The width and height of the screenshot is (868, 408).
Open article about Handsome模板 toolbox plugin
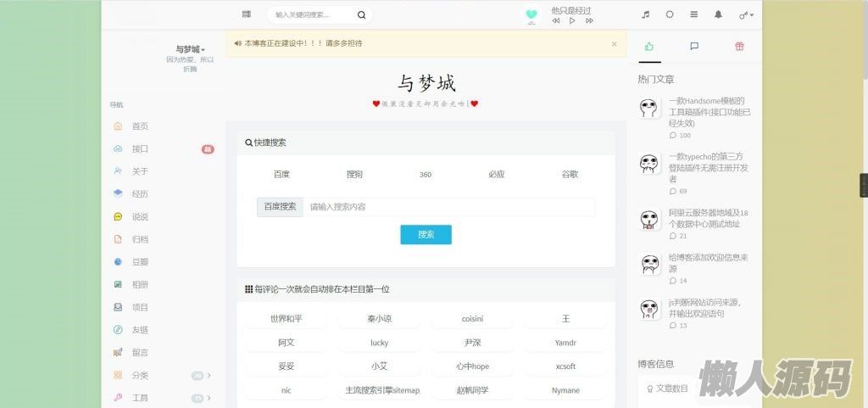tap(709, 112)
